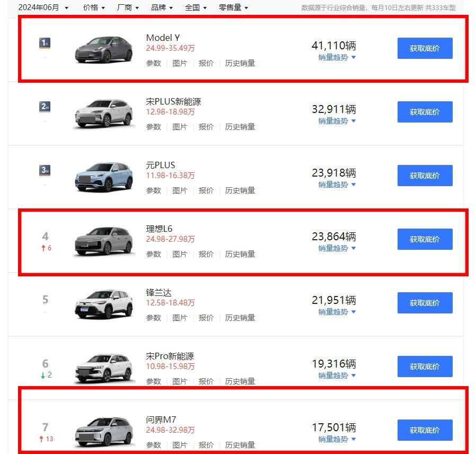476x454 pixels.
Task: Click 获取底价 button for 元PLUS
Action: pos(425,176)
